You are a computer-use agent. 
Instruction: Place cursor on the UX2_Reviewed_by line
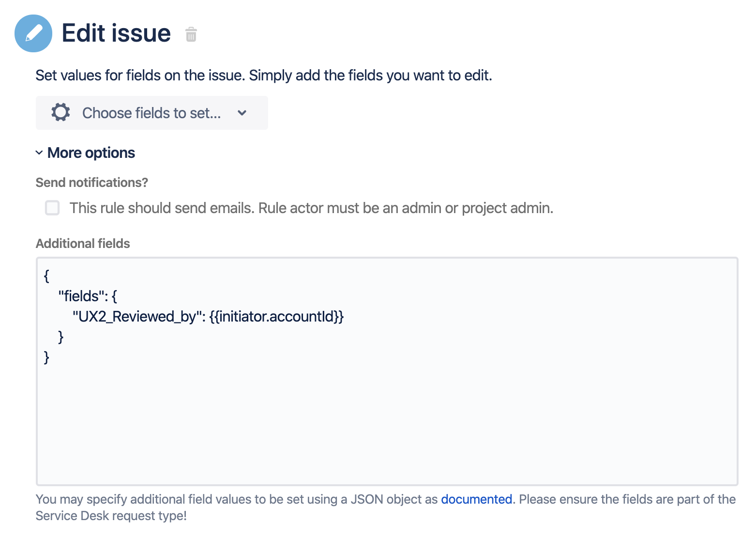tap(136, 317)
